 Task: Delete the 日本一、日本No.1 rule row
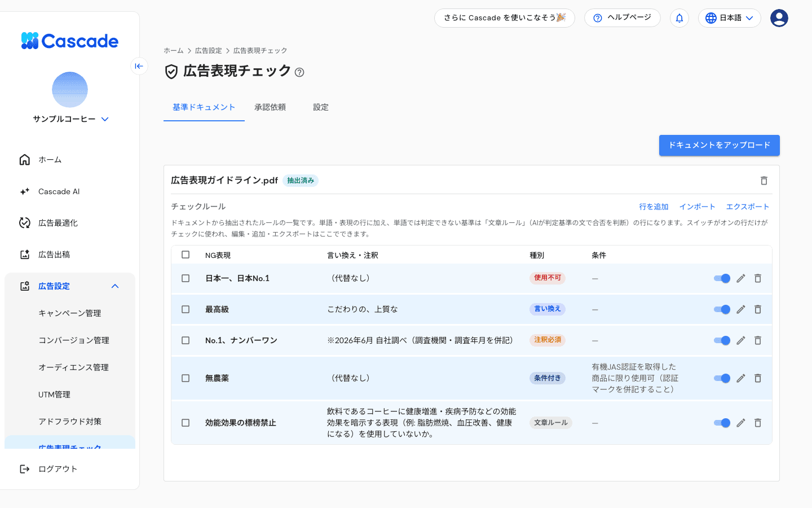pyautogui.click(x=758, y=278)
